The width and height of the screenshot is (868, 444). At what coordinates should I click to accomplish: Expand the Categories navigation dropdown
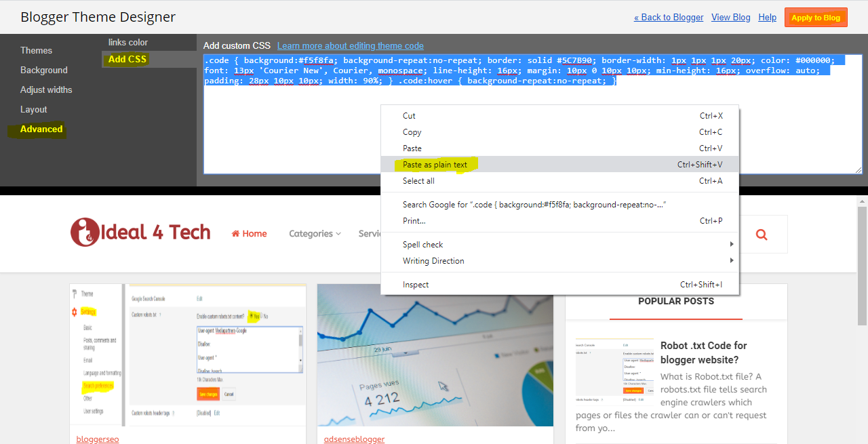pos(314,233)
